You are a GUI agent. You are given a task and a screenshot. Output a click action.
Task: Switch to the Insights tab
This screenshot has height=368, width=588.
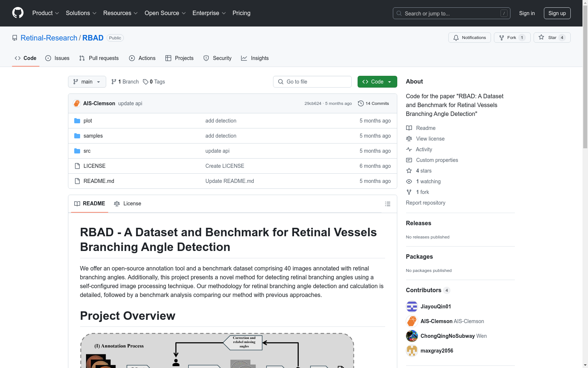pyautogui.click(x=255, y=58)
